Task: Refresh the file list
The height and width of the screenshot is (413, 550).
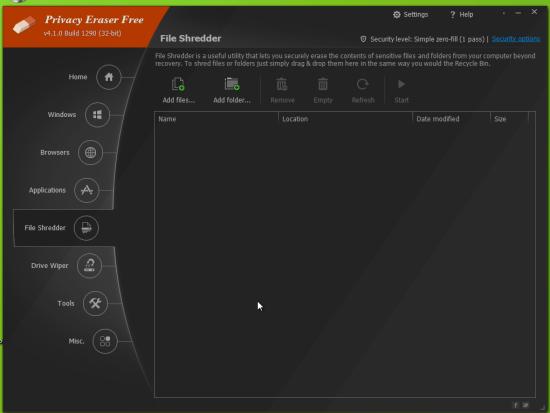Action: point(363,91)
